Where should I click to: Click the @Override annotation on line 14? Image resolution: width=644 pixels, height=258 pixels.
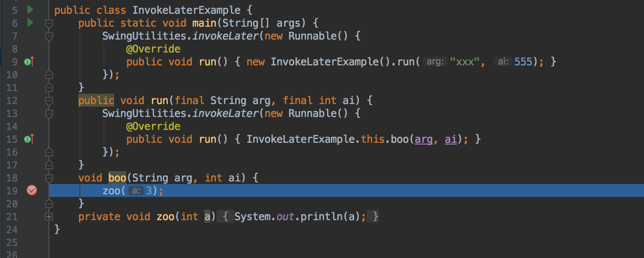(153, 126)
